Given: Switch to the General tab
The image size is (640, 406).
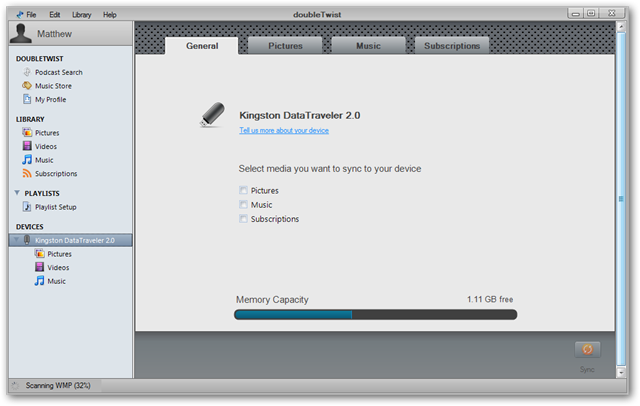Looking at the screenshot, I should point(202,46).
